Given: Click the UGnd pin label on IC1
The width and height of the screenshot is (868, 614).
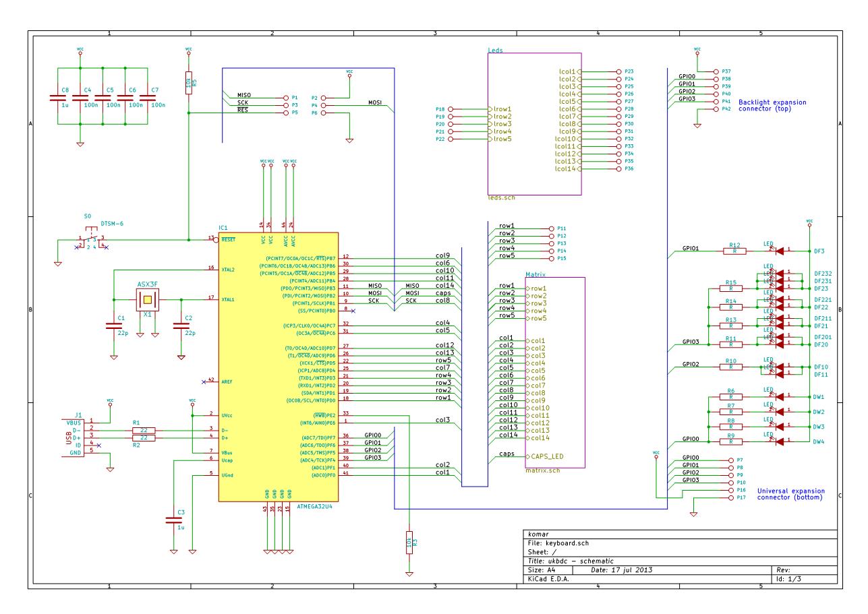Looking at the screenshot, I should [228, 474].
